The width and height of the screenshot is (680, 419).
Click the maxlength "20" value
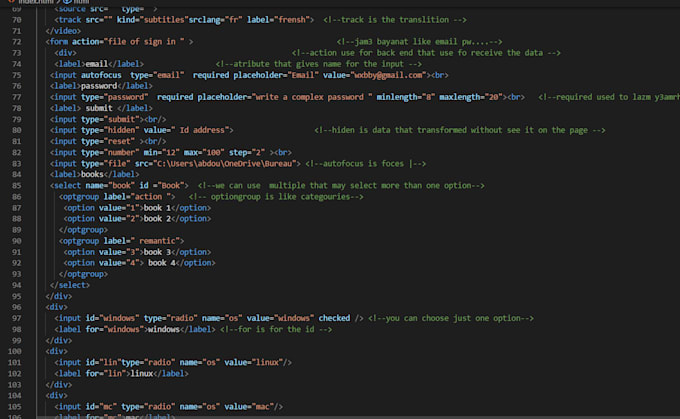[494, 97]
